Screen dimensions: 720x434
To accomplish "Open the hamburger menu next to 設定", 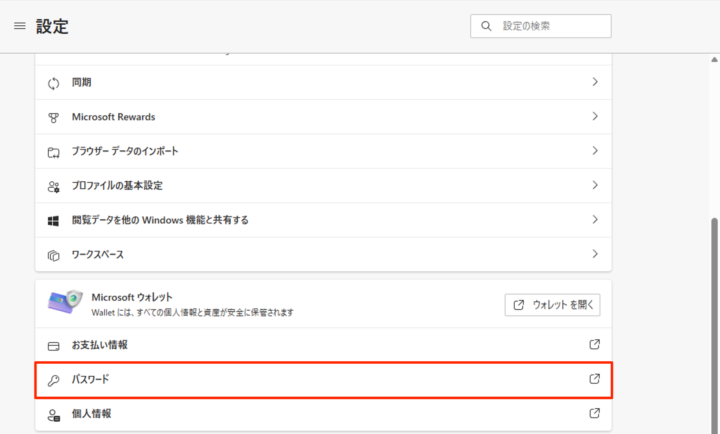I will 20,26.
